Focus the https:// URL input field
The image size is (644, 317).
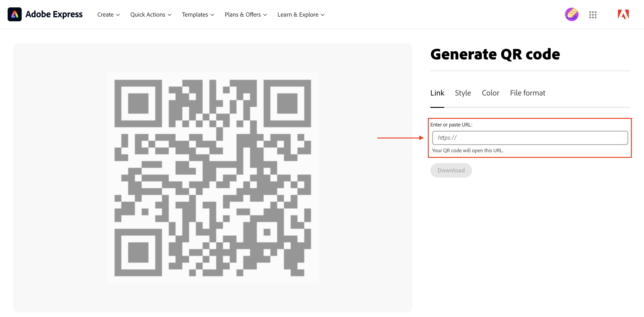click(x=530, y=138)
